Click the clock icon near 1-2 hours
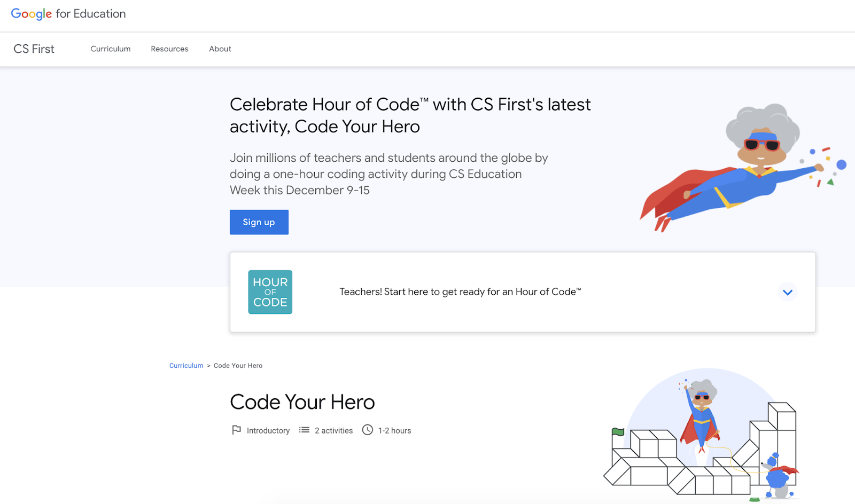 click(x=367, y=430)
